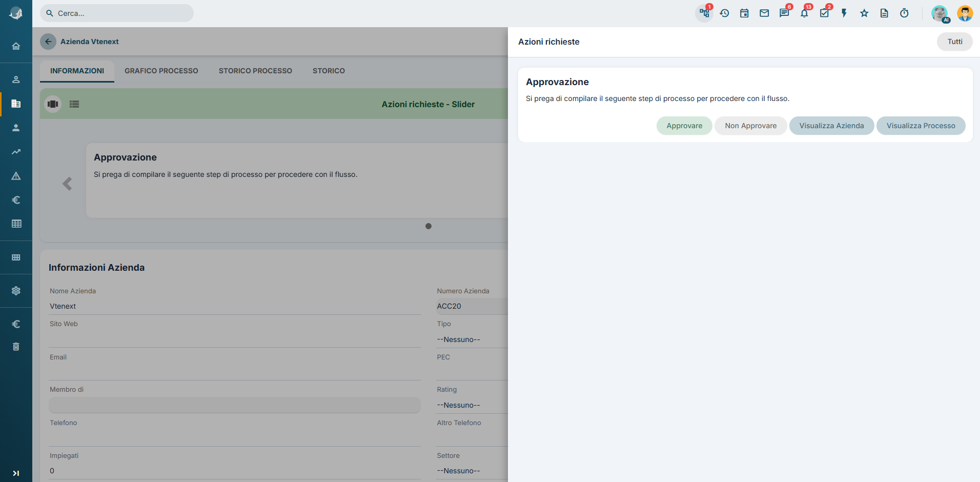Viewport: 980px width, 482px height.
Task: Open the stopwatch timer icon
Action: point(904,13)
